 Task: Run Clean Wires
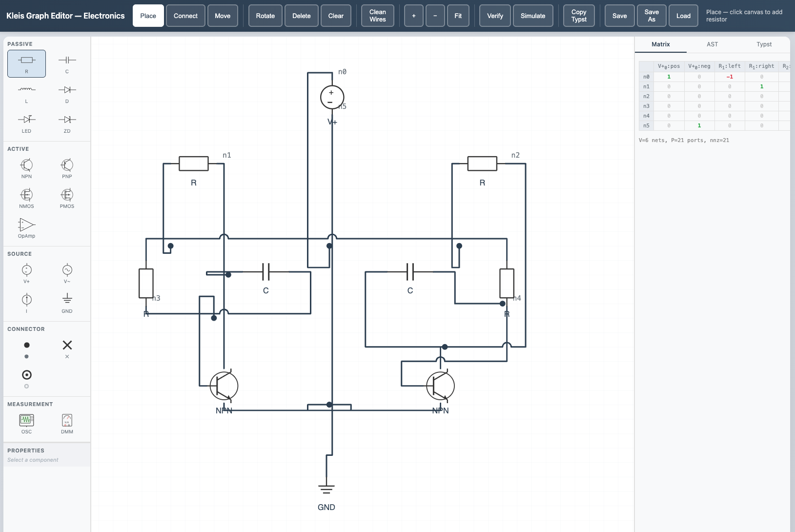point(378,16)
